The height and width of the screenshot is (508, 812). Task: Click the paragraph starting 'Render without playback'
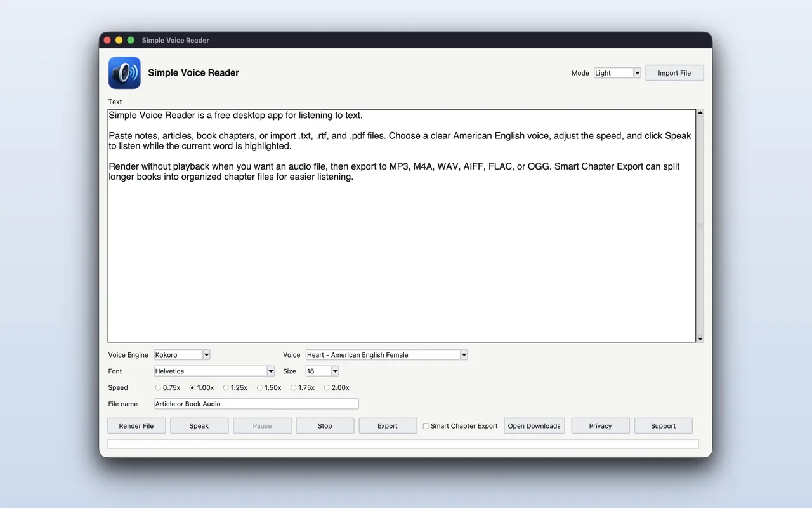(394, 171)
